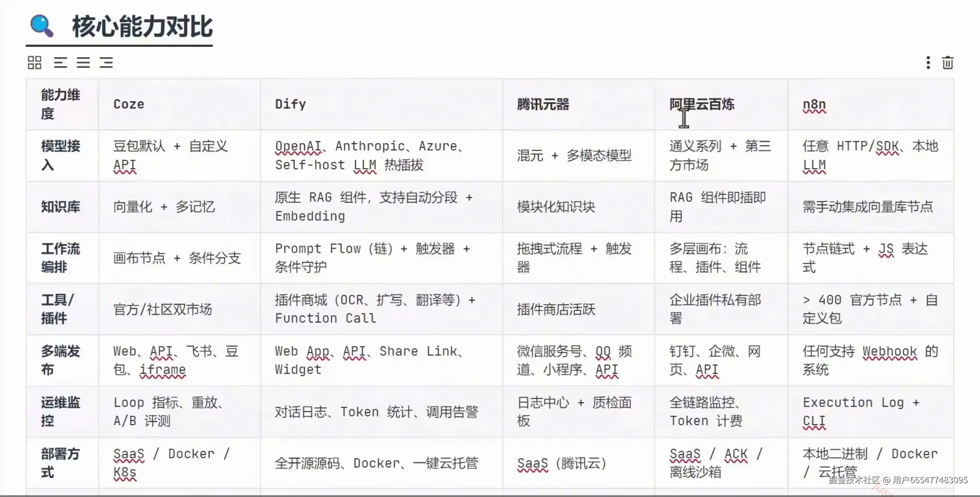Click the cell 'SaaS (腾讯云)'

pyautogui.click(x=579, y=463)
